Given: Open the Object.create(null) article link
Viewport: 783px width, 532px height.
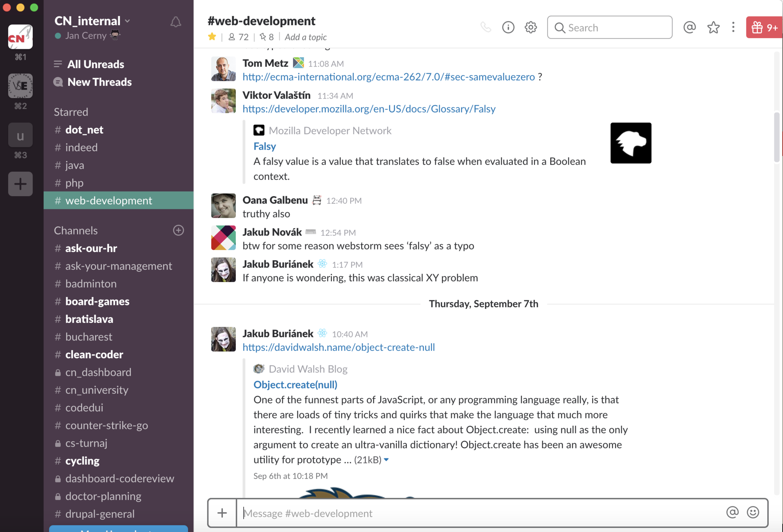Looking at the screenshot, I should [x=295, y=384].
